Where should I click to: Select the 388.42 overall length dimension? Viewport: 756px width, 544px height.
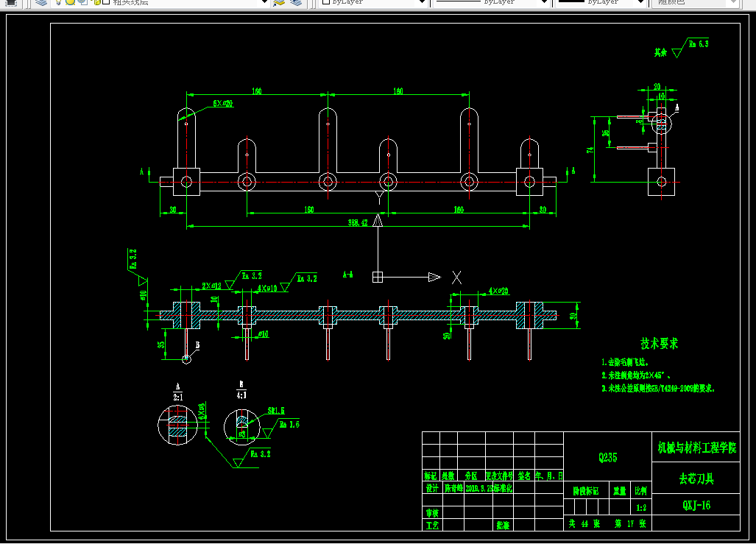coord(358,222)
